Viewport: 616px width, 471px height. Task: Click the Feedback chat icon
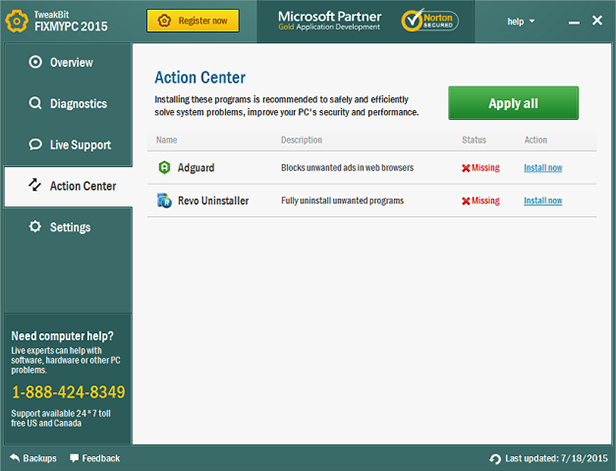[74, 458]
